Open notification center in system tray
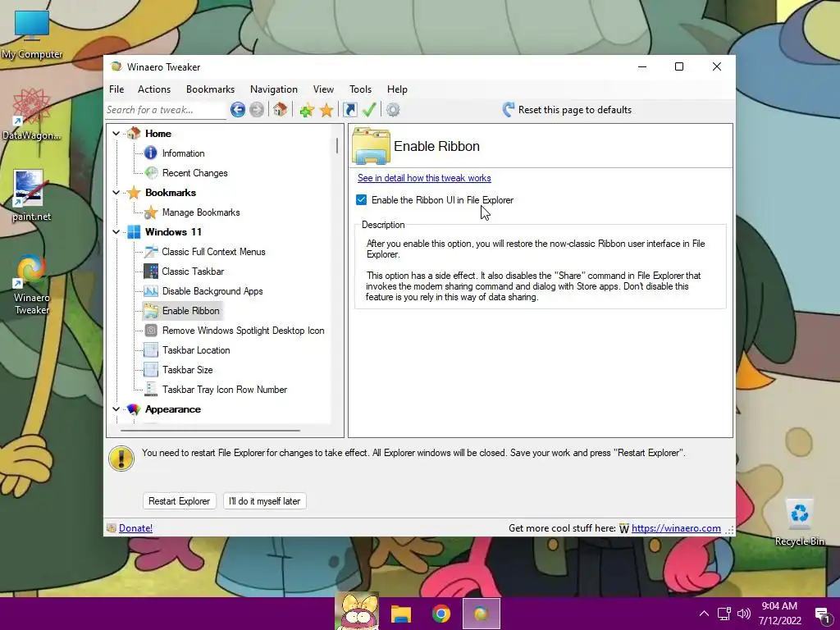Viewport: 840px width, 630px height. (x=822, y=614)
